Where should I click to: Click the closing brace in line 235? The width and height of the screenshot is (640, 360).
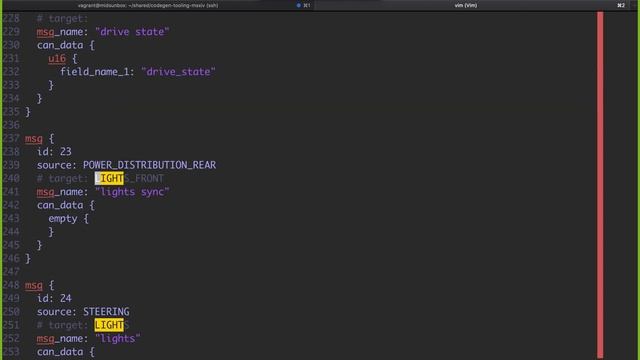(28, 112)
